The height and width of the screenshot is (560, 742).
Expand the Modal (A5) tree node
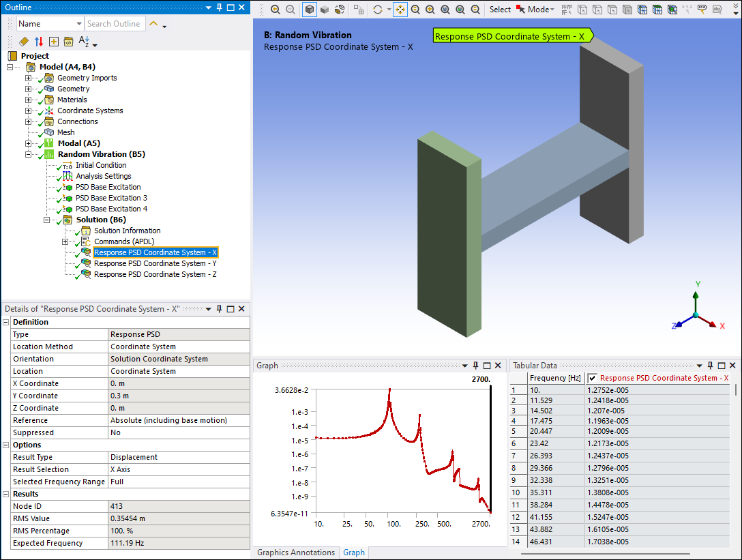[28, 143]
